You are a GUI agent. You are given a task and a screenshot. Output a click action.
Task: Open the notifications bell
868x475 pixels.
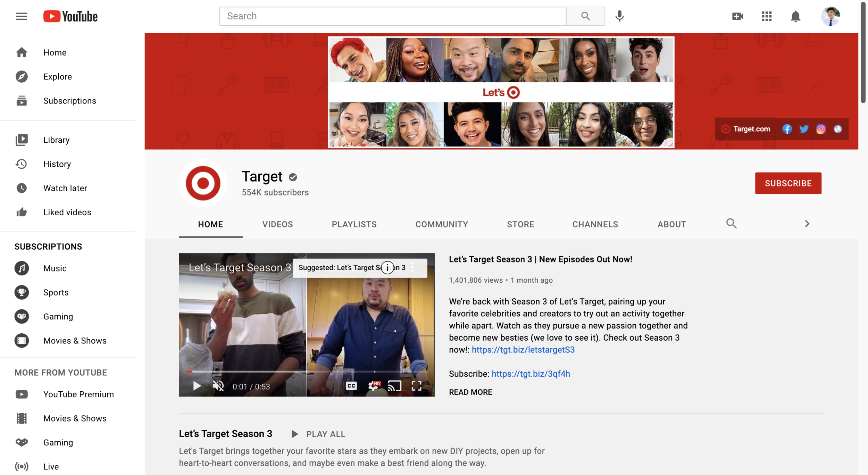795,16
